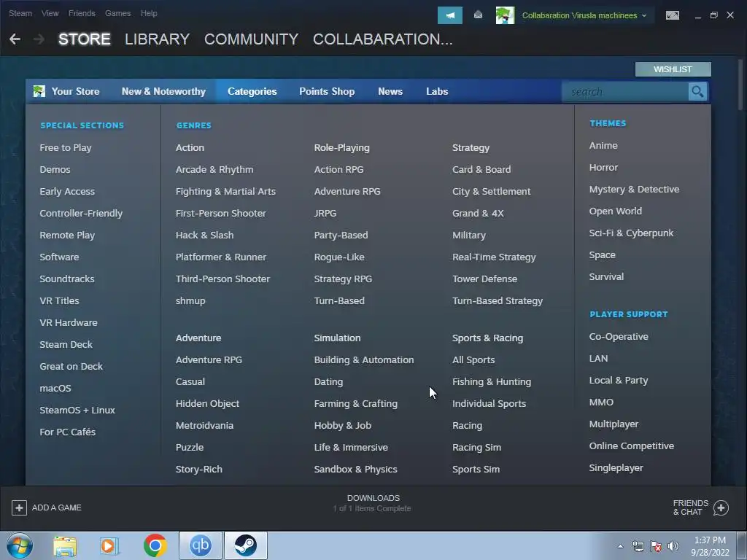Click the Add a Game plus icon
The width and height of the screenshot is (747, 560).
tap(19, 507)
